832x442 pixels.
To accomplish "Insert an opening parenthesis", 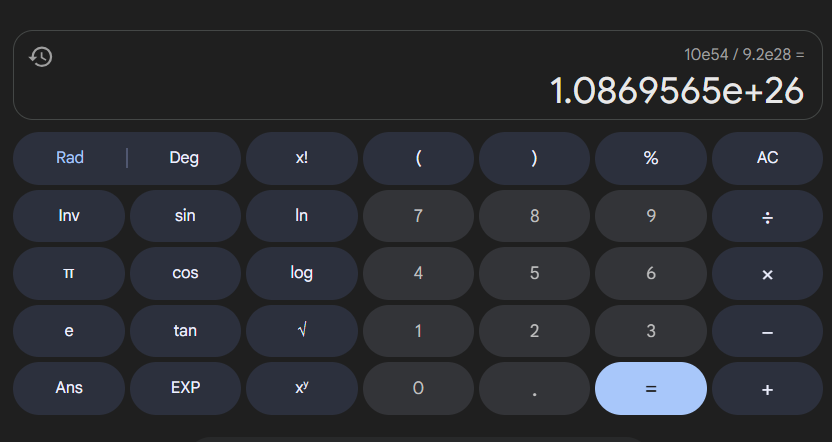I will tap(418, 158).
